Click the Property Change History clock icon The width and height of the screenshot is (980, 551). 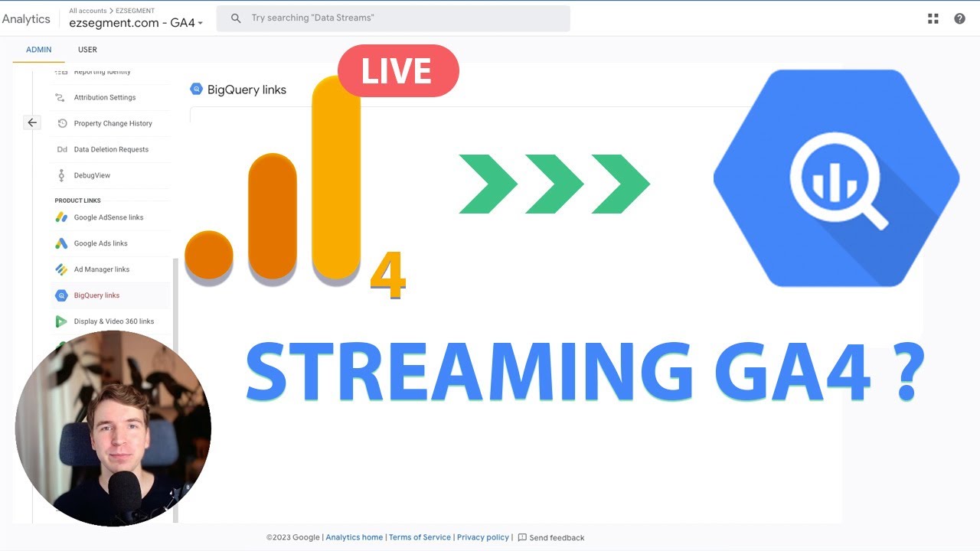coord(62,123)
